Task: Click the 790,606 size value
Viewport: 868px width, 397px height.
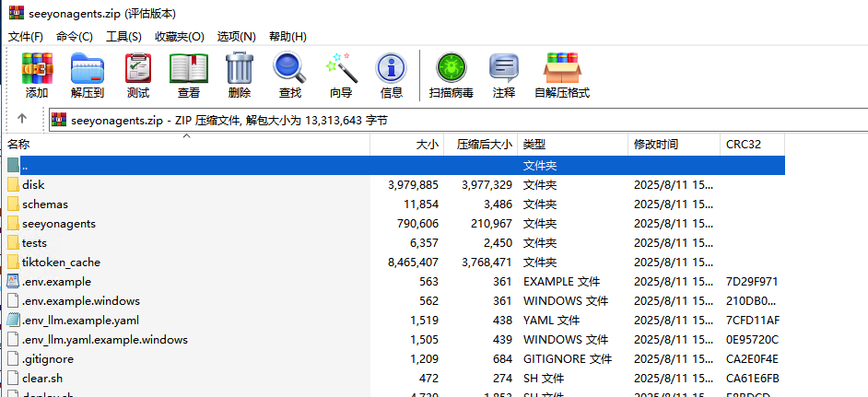Action: click(417, 223)
